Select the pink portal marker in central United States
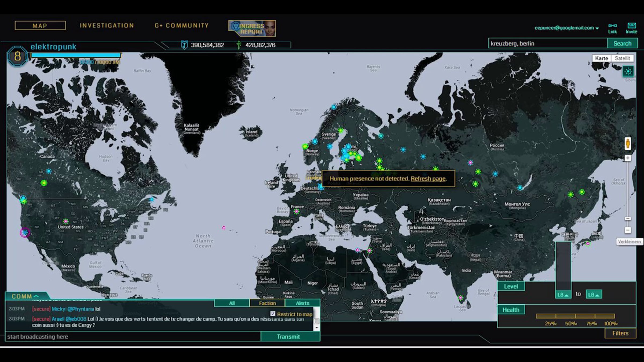644x362 pixels. tap(66, 221)
